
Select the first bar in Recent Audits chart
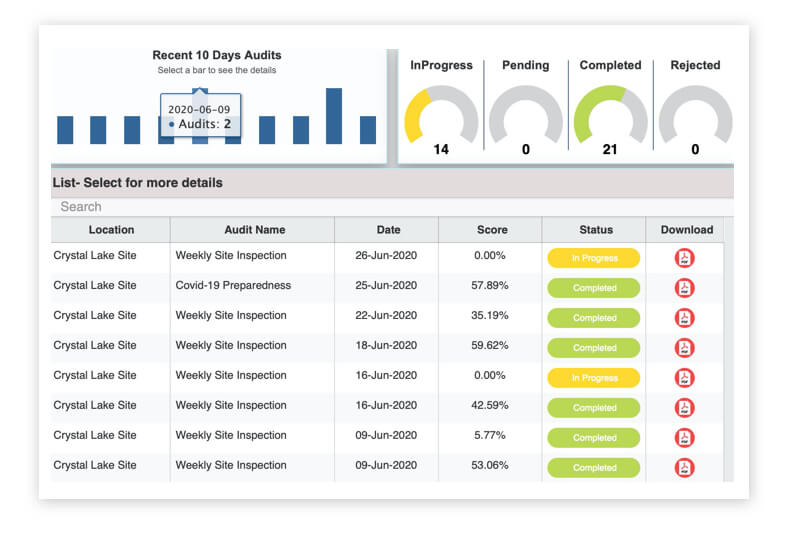[65, 130]
